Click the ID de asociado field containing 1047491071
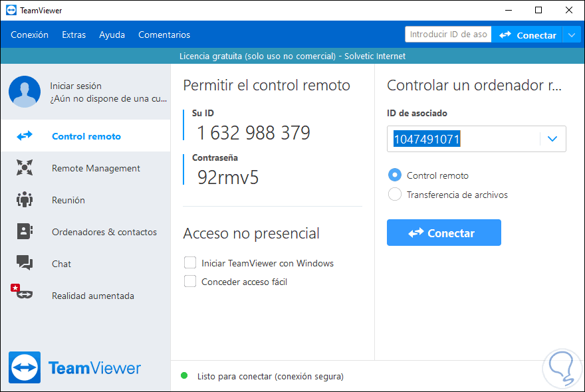 [x=477, y=139]
